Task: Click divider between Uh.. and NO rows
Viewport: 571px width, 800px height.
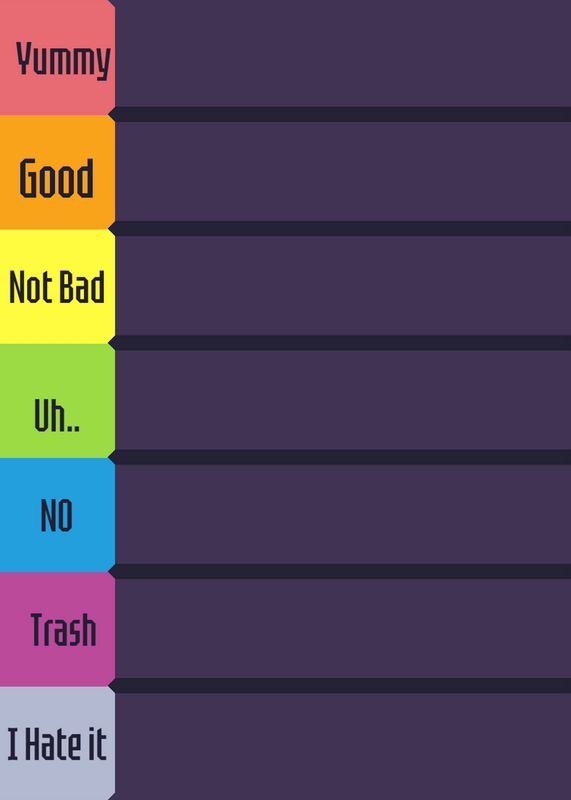Action: point(340,457)
